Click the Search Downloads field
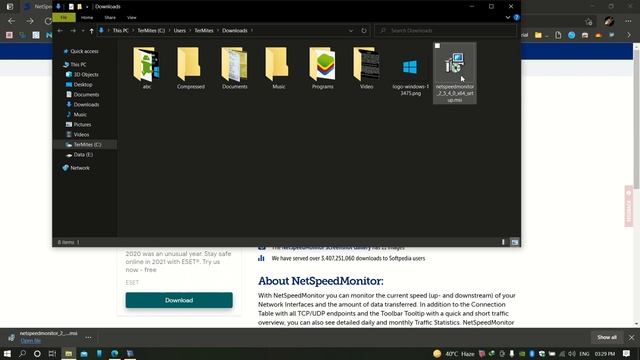Screen dimensions: 640x360 pos(446,31)
